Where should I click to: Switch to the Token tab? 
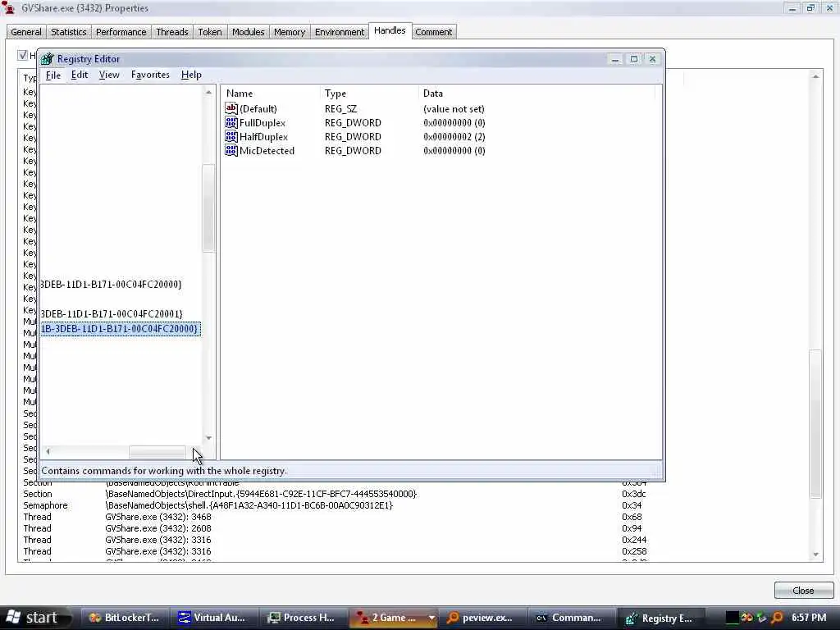pos(210,32)
